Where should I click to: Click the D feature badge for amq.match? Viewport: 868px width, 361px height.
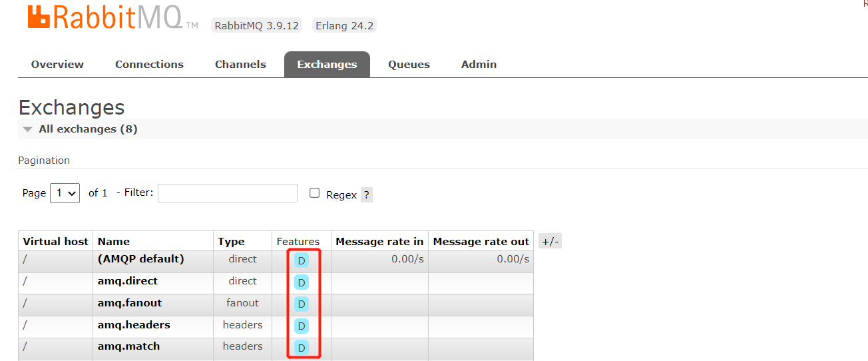point(302,348)
